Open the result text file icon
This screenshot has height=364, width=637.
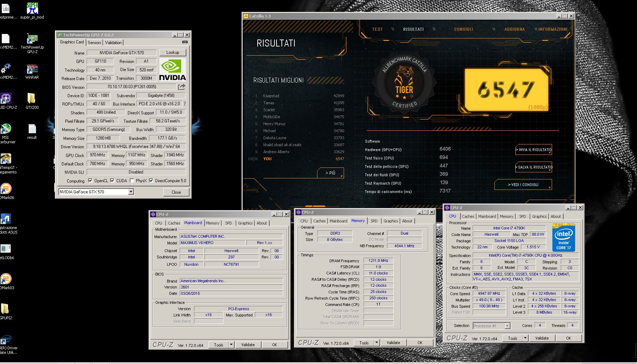tap(32, 131)
